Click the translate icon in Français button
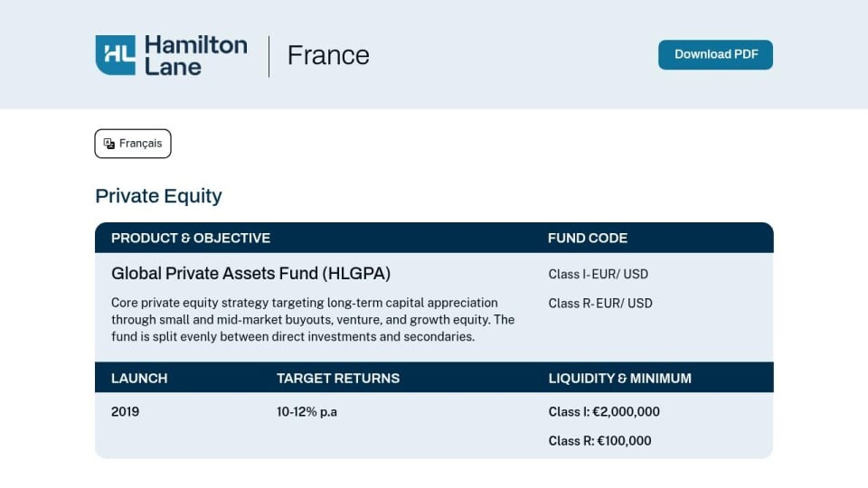The width and height of the screenshot is (868, 488). tap(109, 144)
